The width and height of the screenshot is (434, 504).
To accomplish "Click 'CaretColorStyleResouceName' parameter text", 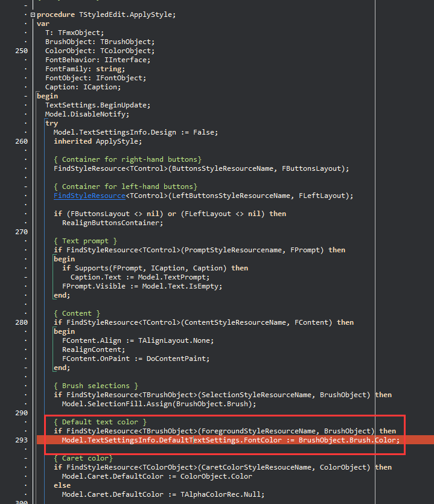I will pos(257,467).
